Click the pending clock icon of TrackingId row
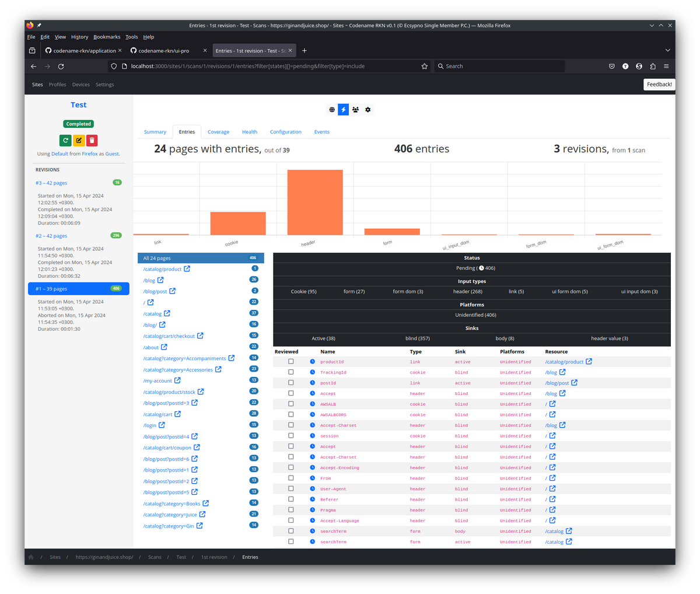The height and width of the screenshot is (594, 700). click(x=313, y=372)
